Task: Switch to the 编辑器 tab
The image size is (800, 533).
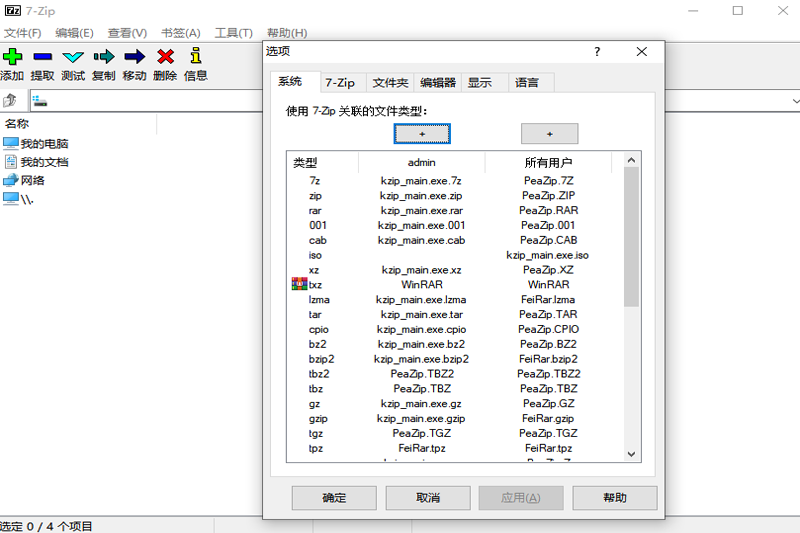Action: pyautogui.click(x=438, y=83)
